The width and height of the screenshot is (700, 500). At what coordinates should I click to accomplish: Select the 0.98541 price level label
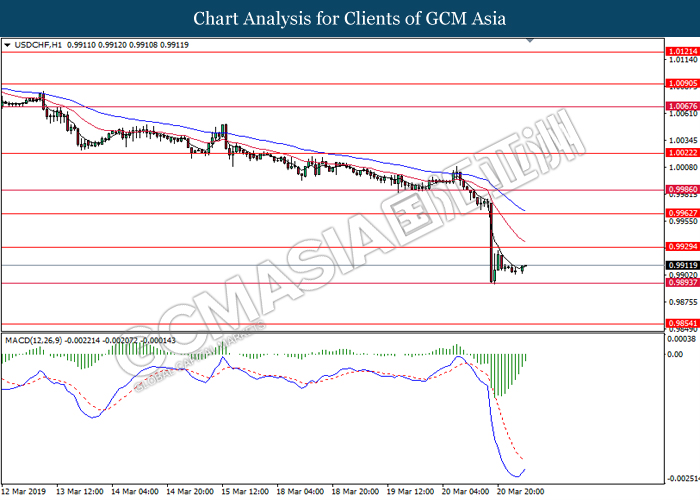pyautogui.click(x=683, y=323)
